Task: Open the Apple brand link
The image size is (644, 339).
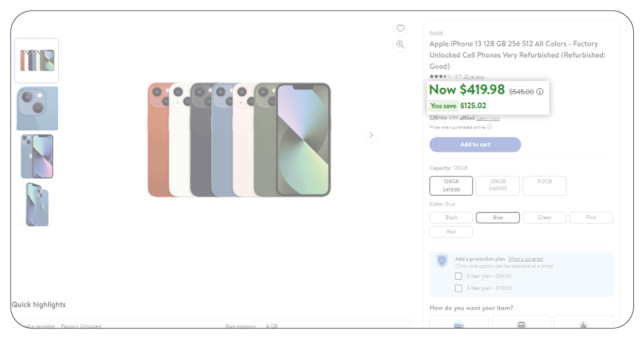Action: tap(436, 33)
